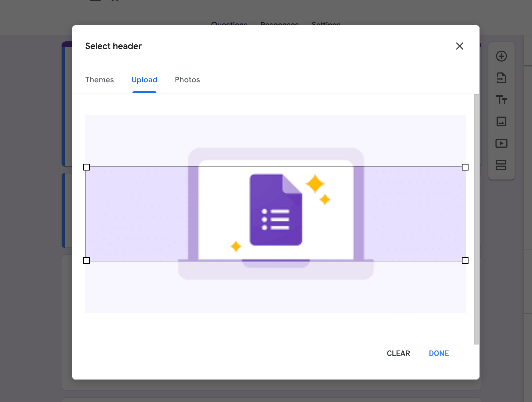Screen dimensions: 532x402
Task: Click the purple Forms document in the image
Action: [x=276, y=210]
